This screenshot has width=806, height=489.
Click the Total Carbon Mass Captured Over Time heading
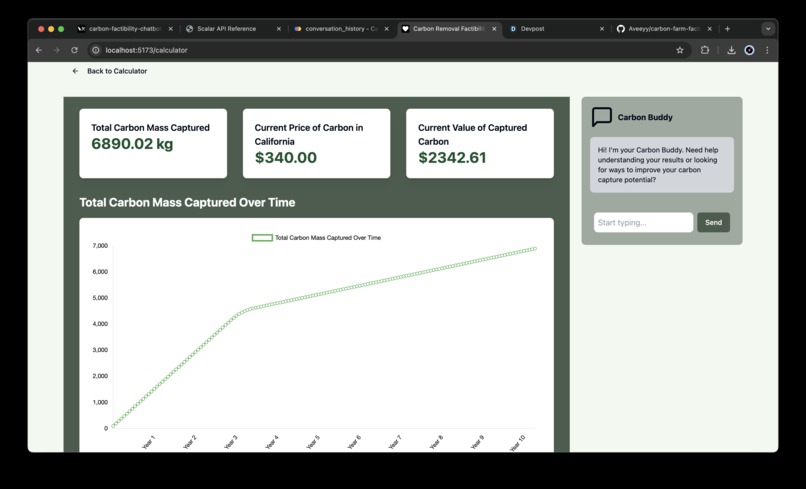coord(187,202)
